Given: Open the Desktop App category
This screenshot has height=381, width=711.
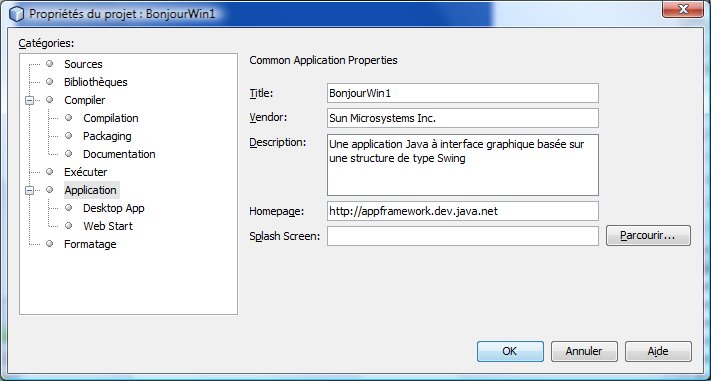Looking at the screenshot, I should coord(114,208).
